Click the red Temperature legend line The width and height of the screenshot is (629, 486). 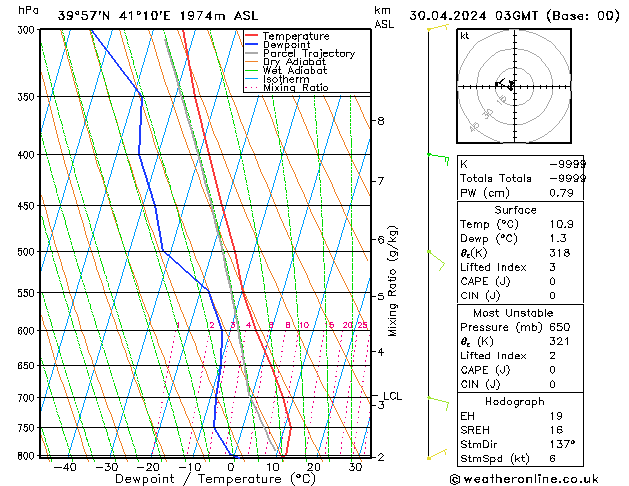click(x=251, y=36)
